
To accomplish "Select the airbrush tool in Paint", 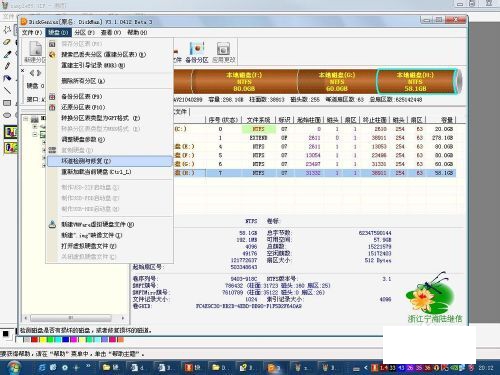I will [7, 78].
